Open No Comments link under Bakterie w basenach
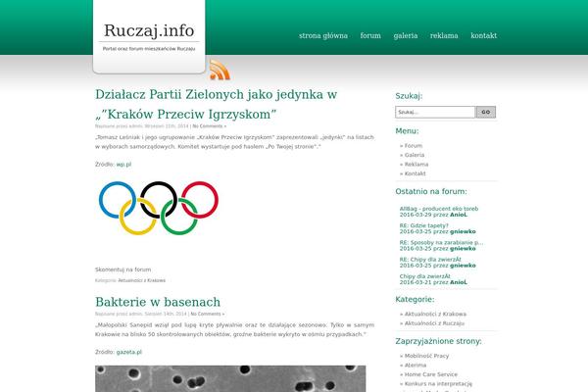Viewport: 588px width, 392px height. 208,314
